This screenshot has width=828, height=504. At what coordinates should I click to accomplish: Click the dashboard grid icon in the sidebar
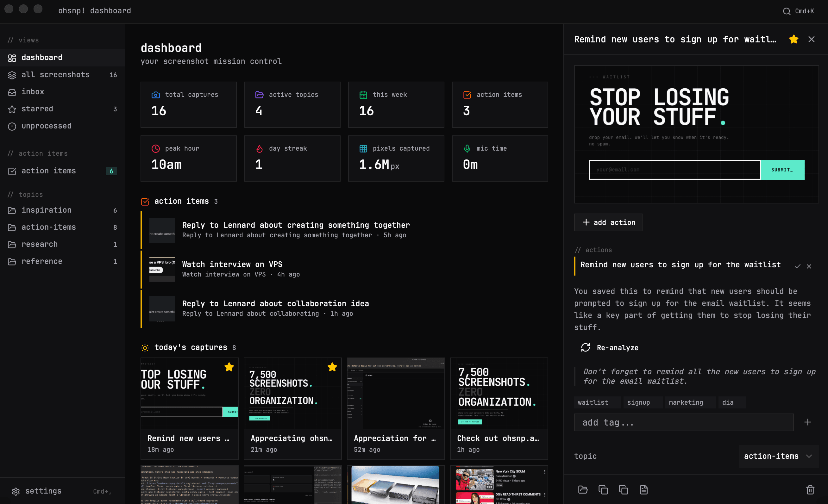point(12,58)
